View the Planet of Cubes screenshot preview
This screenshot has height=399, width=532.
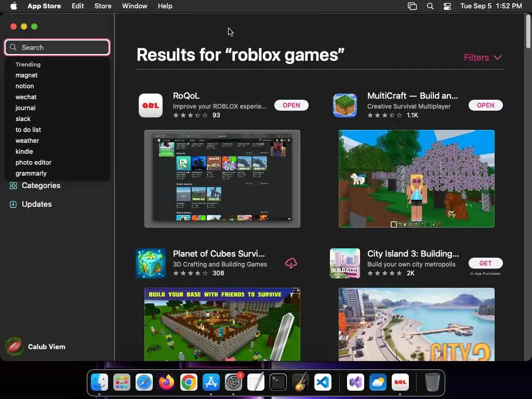point(222,324)
